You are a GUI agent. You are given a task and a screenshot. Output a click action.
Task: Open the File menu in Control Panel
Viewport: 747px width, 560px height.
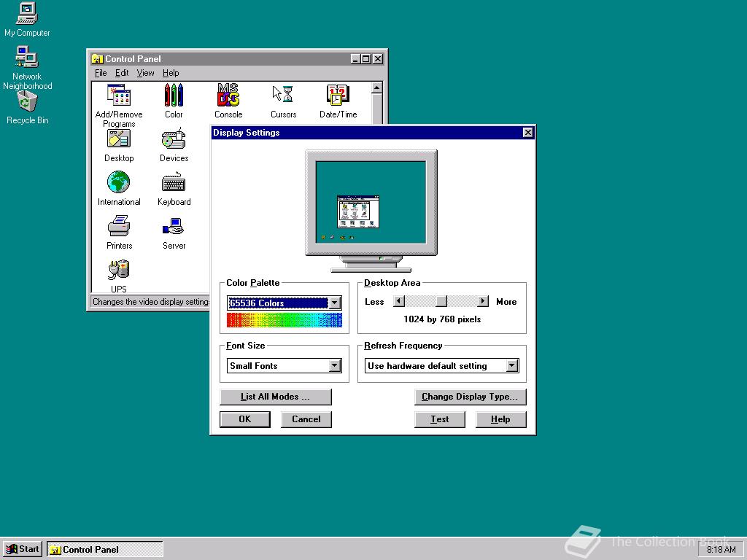pyautogui.click(x=101, y=73)
